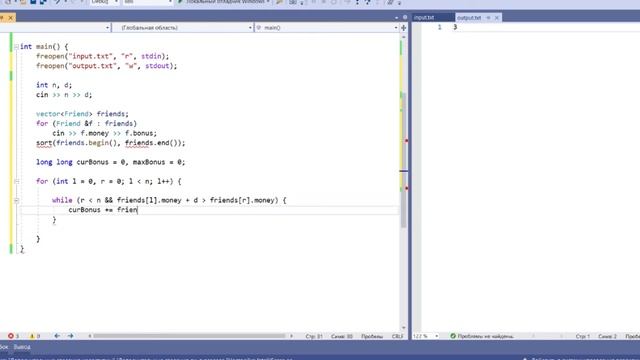Click the horizontal scrollbar of code editor
640x360 pixels.
coord(189,336)
